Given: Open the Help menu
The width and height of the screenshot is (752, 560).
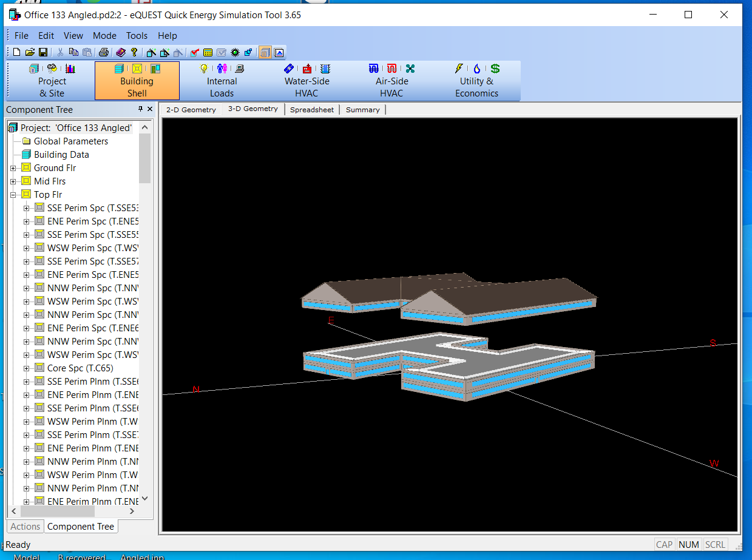Looking at the screenshot, I should 168,36.
